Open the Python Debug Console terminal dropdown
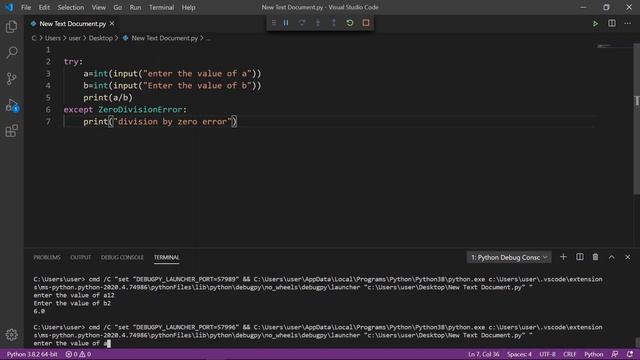 509,257
